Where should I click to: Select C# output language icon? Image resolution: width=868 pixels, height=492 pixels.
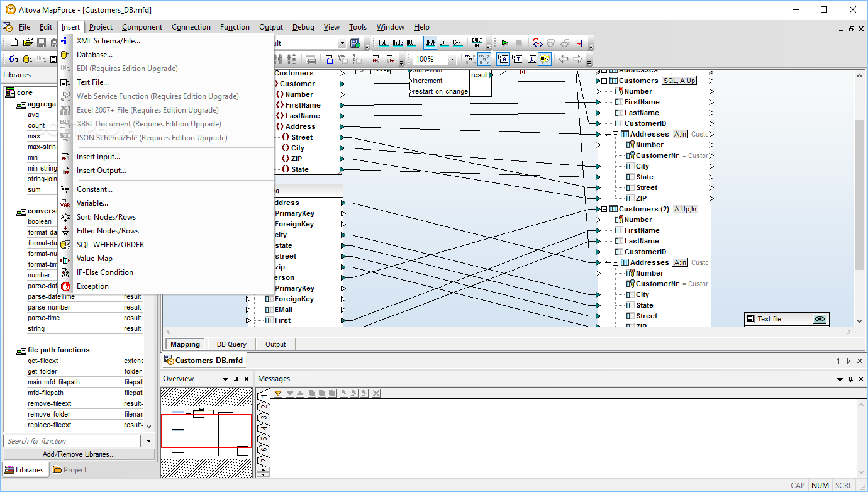point(444,43)
